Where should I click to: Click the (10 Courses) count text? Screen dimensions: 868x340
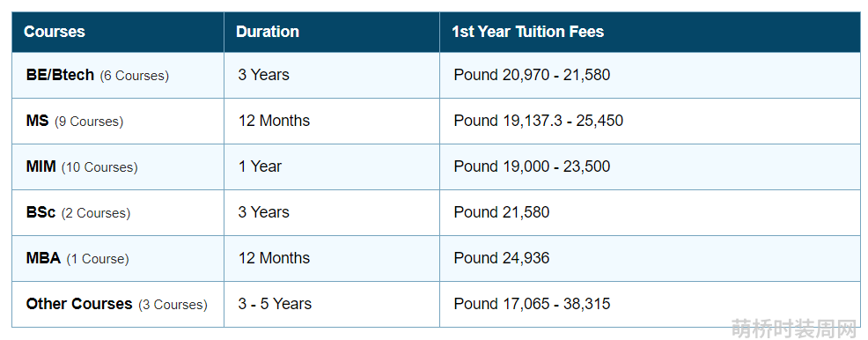click(99, 167)
